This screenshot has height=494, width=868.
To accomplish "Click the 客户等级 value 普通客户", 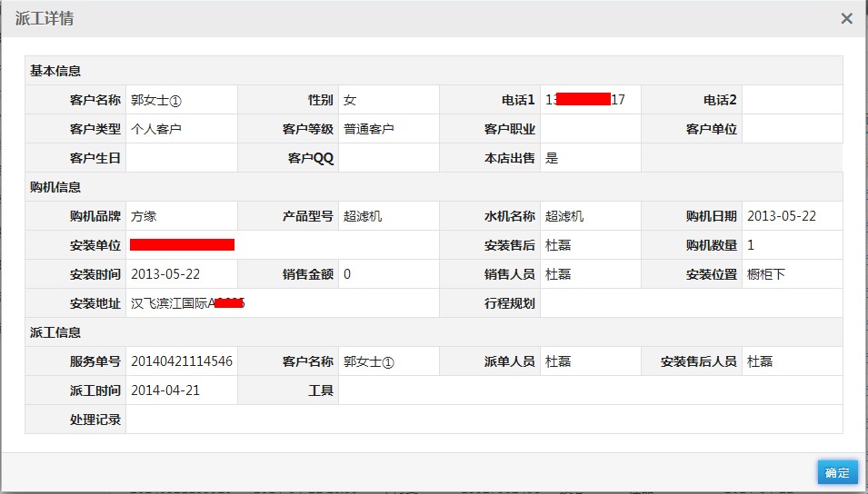I will coord(368,129).
